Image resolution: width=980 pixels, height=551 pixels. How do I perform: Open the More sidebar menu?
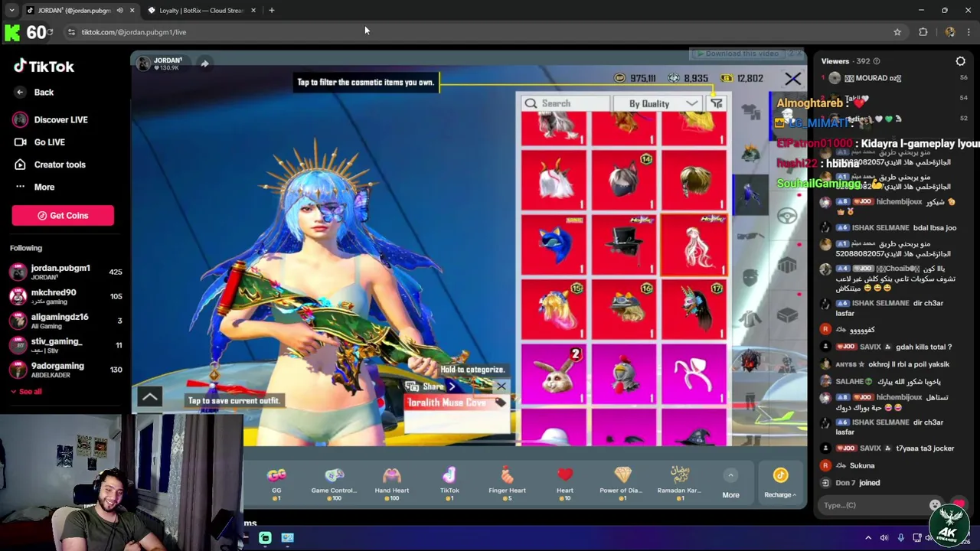point(34,187)
